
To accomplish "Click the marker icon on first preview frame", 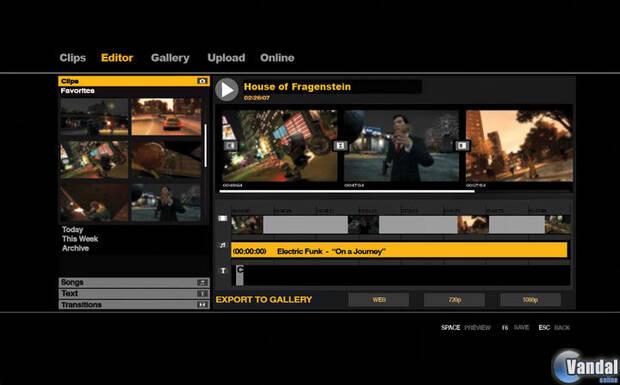I will [x=231, y=146].
